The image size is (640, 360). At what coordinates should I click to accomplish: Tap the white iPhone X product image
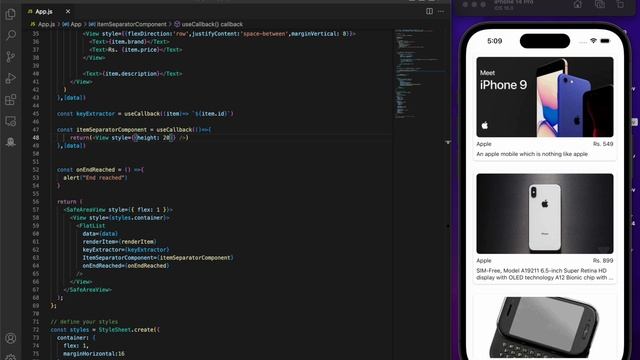[544, 213]
